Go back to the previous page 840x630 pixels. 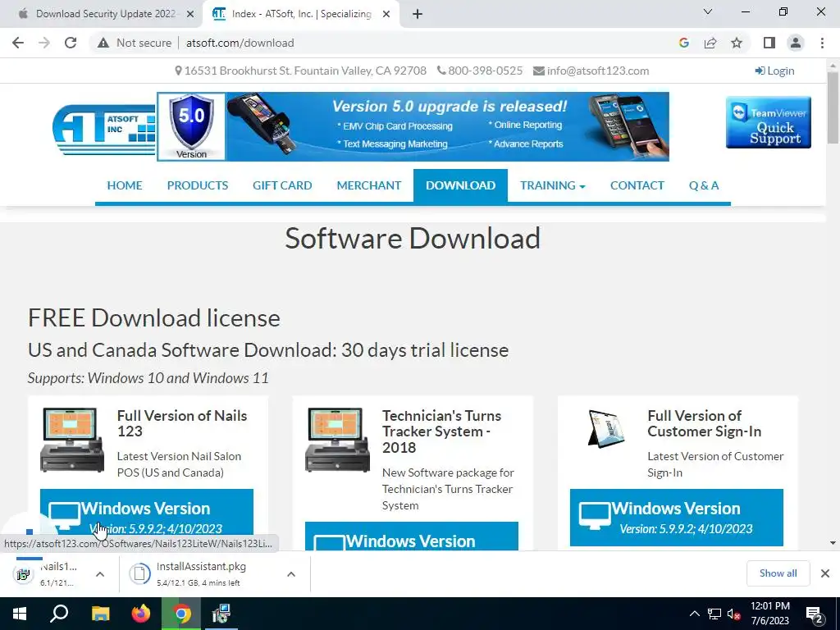tap(18, 43)
